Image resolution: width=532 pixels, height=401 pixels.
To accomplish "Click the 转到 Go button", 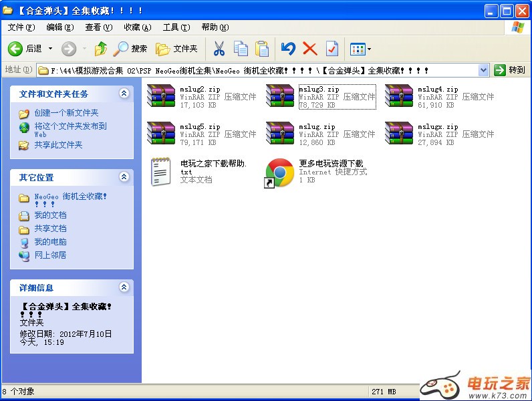I will pyautogui.click(x=510, y=70).
